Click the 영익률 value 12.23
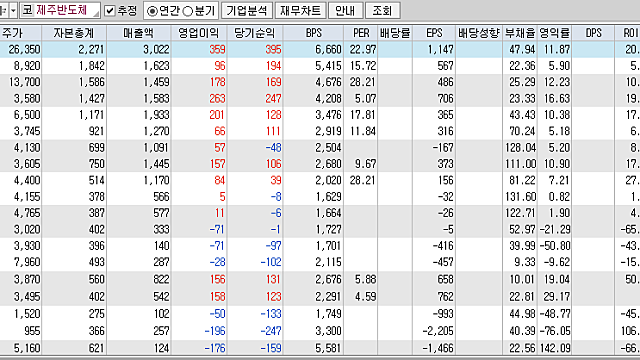The height and width of the screenshot is (360, 640). pyautogui.click(x=557, y=82)
